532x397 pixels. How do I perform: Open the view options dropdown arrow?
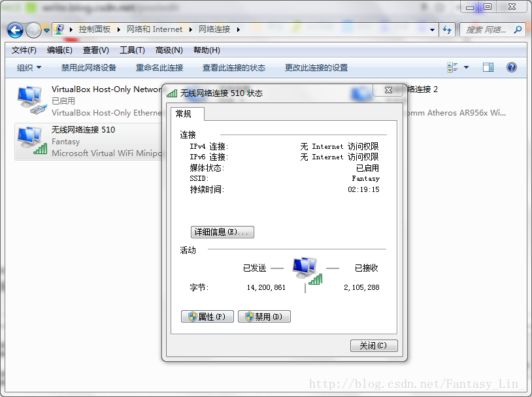pyautogui.click(x=466, y=67)
